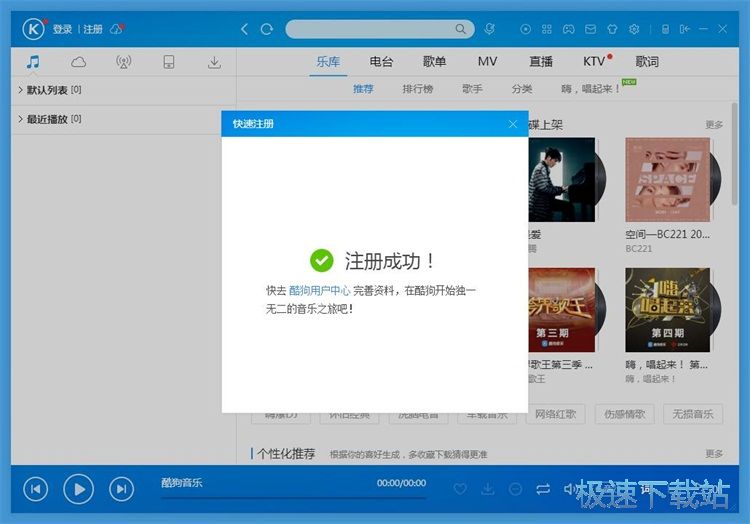Select the cloud music sidebar tab
The image size is (750, 524).
[x=78, y=62]
